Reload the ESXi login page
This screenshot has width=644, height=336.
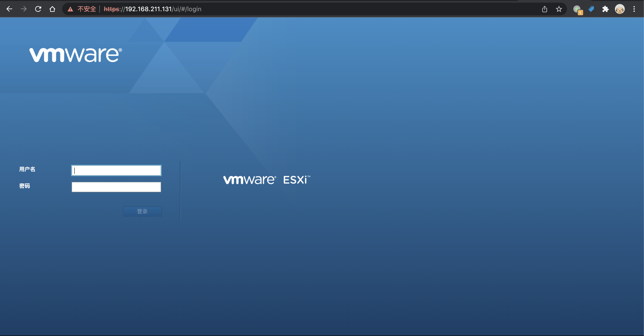click(x=38, y=9)
